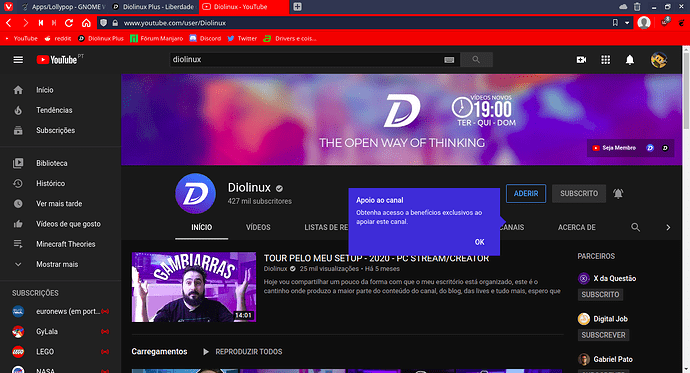Click REPRODUZIR TODOS
The image size is (690, 373).
pos(242,352)
